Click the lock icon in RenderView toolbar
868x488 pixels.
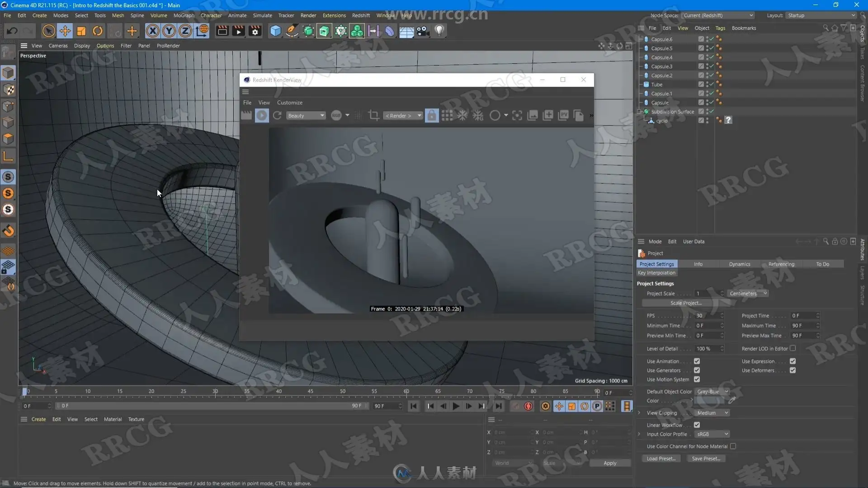tap(431, 116)
